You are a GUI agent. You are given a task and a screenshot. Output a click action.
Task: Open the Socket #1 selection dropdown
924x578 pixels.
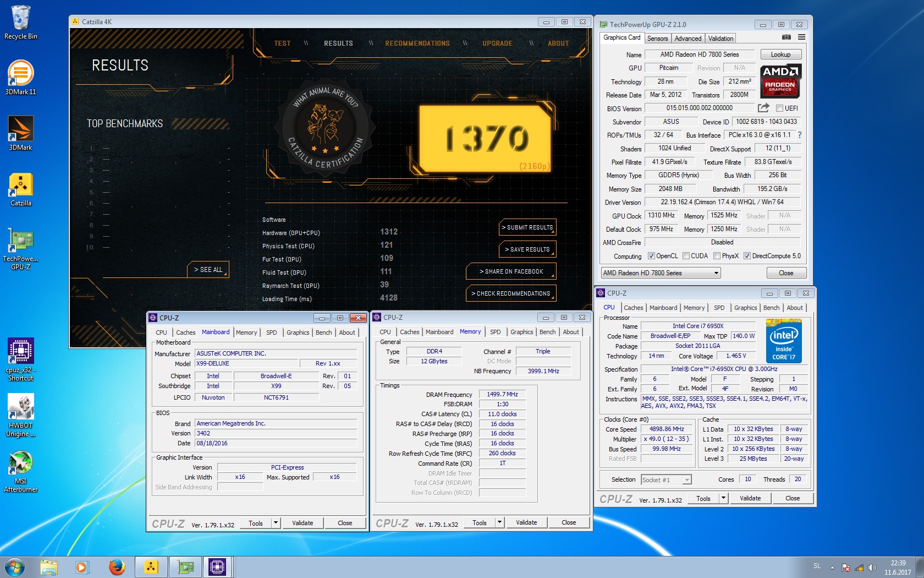666,480
